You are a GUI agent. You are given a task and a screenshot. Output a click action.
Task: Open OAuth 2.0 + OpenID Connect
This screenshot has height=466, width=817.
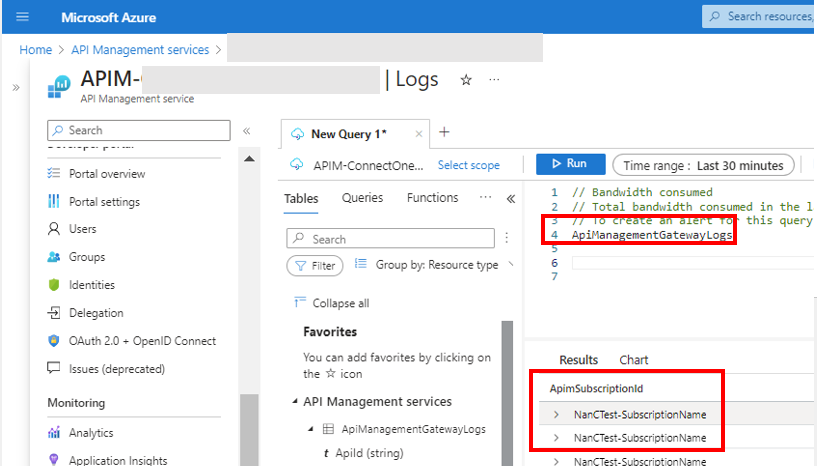click(x=142, y=341)
